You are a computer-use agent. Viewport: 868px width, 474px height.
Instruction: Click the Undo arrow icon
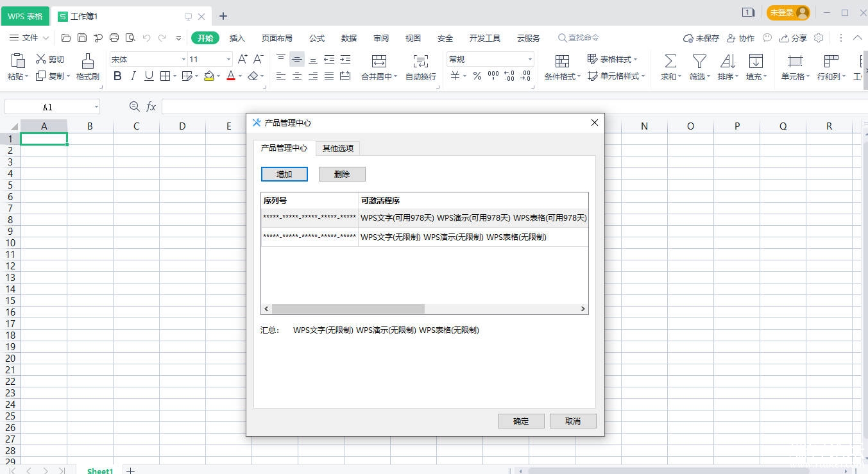[146, 38]
